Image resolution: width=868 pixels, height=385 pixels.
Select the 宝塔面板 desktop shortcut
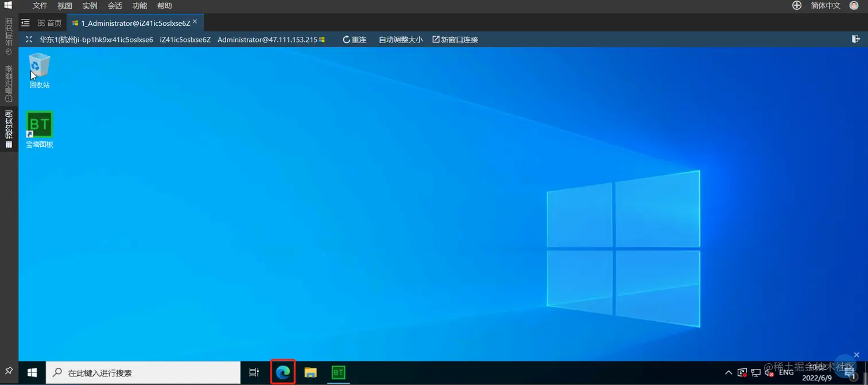tap(40, 130)
